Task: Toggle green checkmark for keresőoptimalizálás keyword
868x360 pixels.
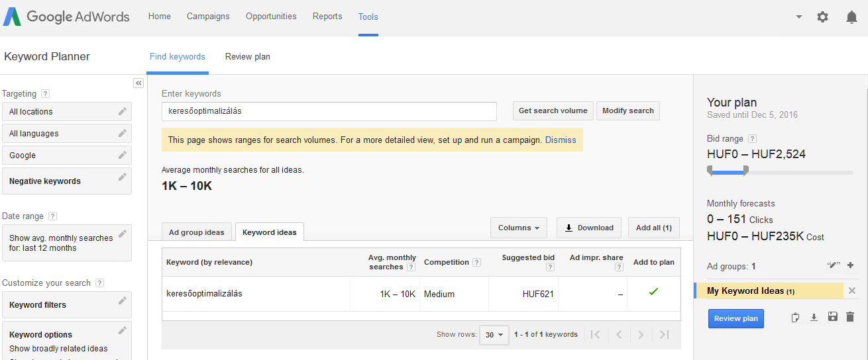Action: pyautogui.click(x=653, y=291)
